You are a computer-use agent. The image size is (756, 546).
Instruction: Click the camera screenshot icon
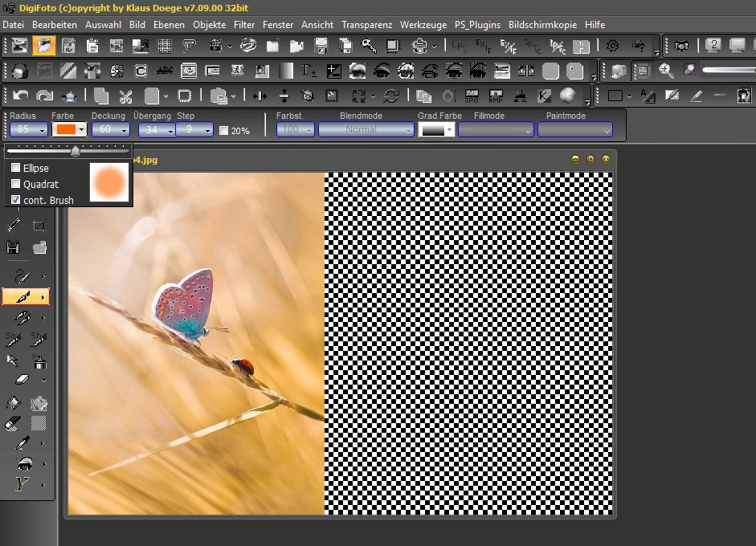[x=681, y=46]
